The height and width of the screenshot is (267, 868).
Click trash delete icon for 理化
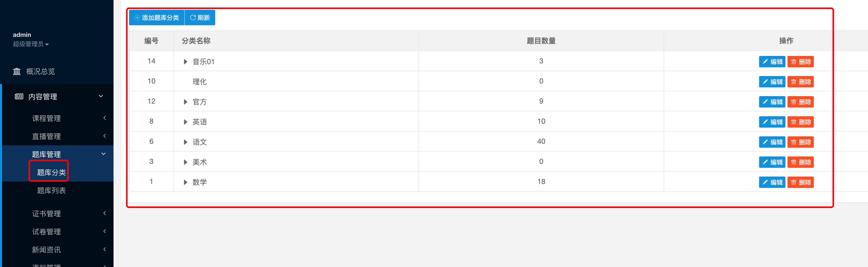tap(793, 82)
